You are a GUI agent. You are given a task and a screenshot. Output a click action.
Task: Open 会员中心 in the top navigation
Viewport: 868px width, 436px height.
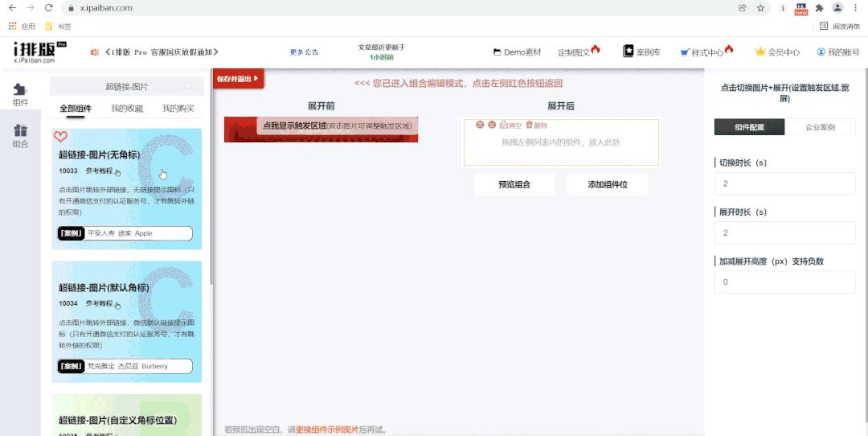tap(777, 52)
